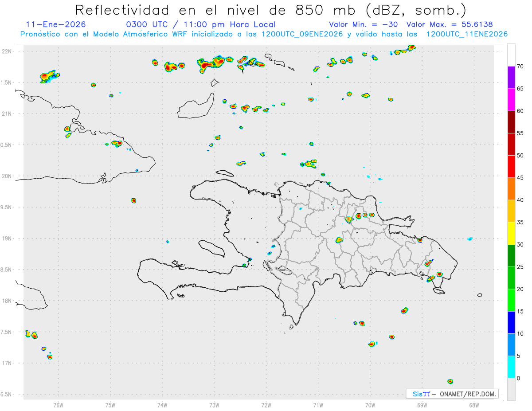
Task: Click the color bar label '45'
Action: coord(520,178)
